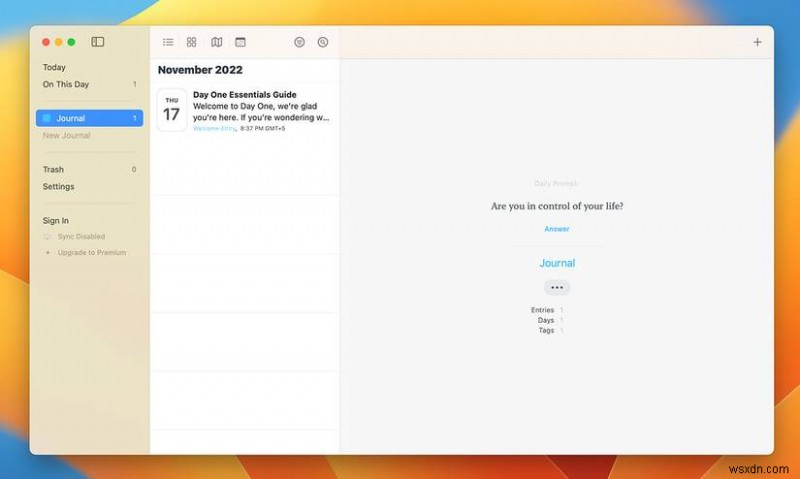The width and height of the screenshot is (800, 479).
Task: Open Settings in the sidebar
Action: [58, 186]
